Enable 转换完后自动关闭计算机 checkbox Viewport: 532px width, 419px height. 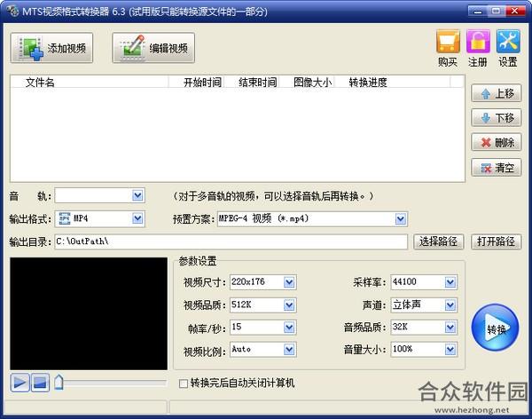(x=184, y=383)
